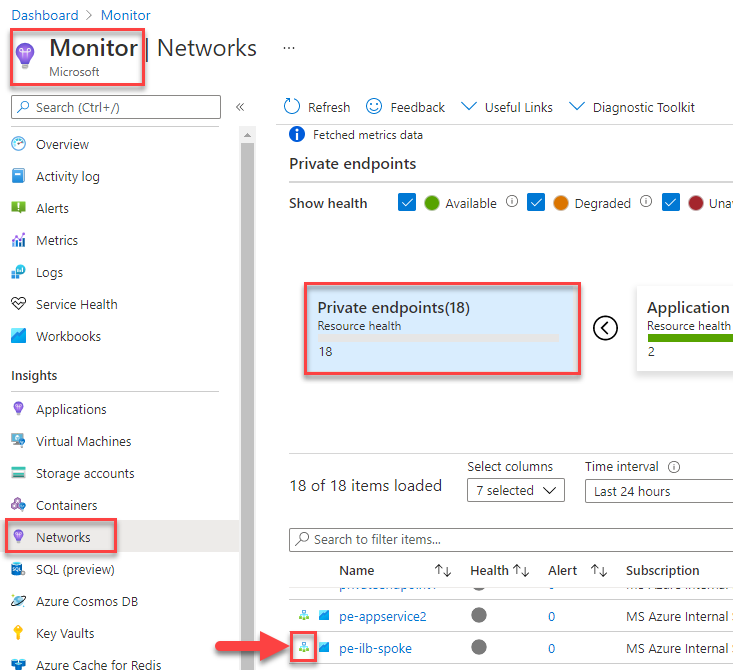The height and width of the screenshot is (670, 733).
Task: Click the Search to filter items field
Action: (x=511, y=540)
